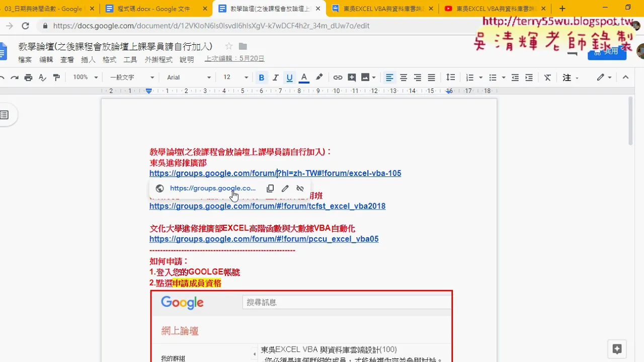644x362 pixels.
Task: Open the 說明 menu
Action: (x=187, y=59)
